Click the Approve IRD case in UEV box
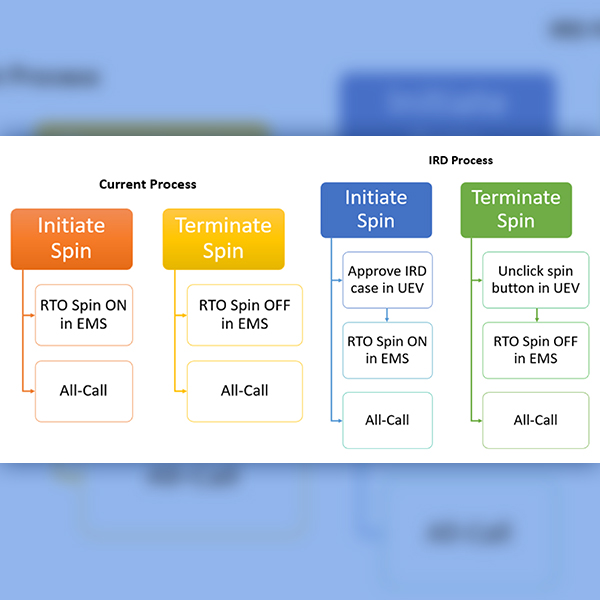 [387, 279]
